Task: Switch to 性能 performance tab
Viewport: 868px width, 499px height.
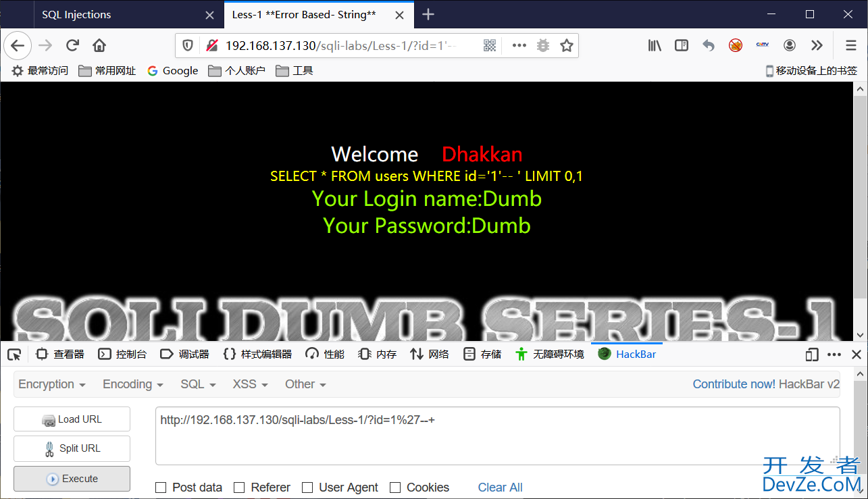Action: point(325,354)
